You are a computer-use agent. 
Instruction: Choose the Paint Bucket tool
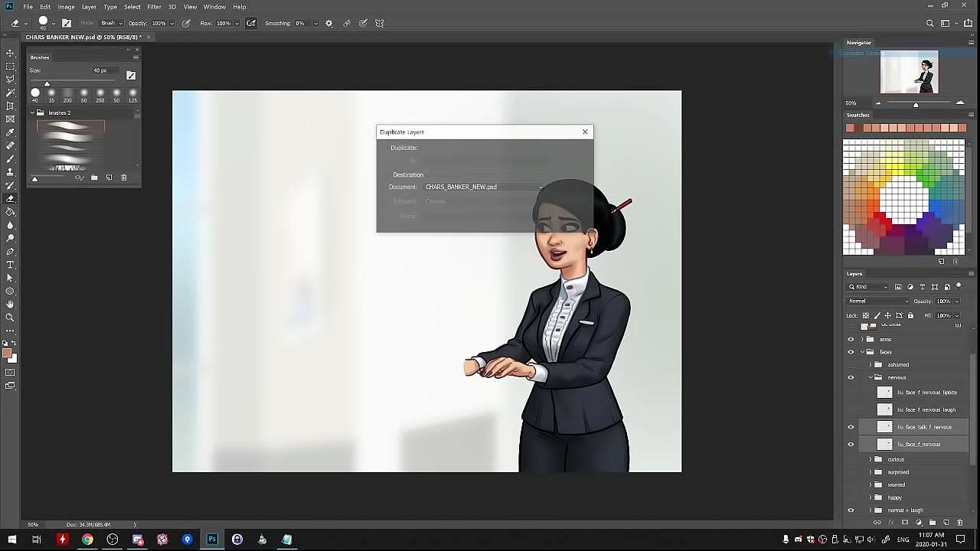[10, 212]
